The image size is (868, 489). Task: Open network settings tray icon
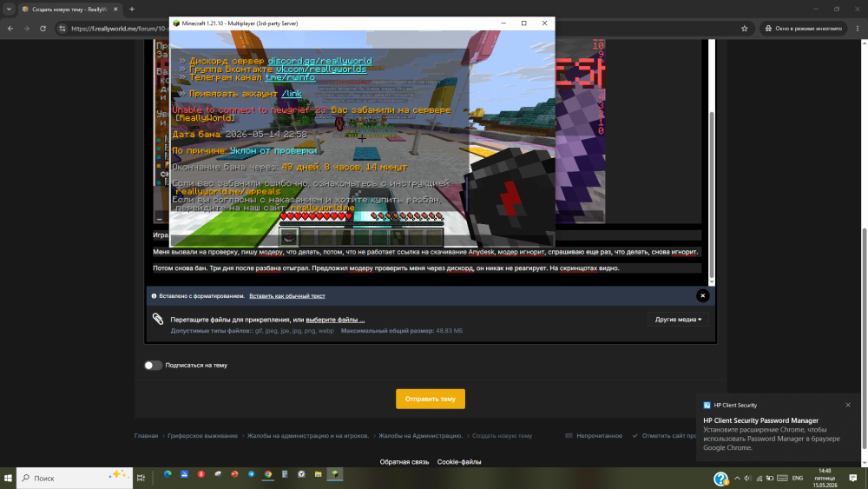pyautogui.click(x=759, y=478)
